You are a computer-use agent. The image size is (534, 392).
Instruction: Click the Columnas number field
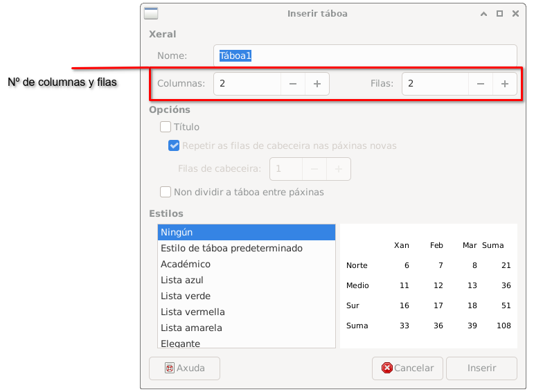pyautogui.click(x=247, y=84)
